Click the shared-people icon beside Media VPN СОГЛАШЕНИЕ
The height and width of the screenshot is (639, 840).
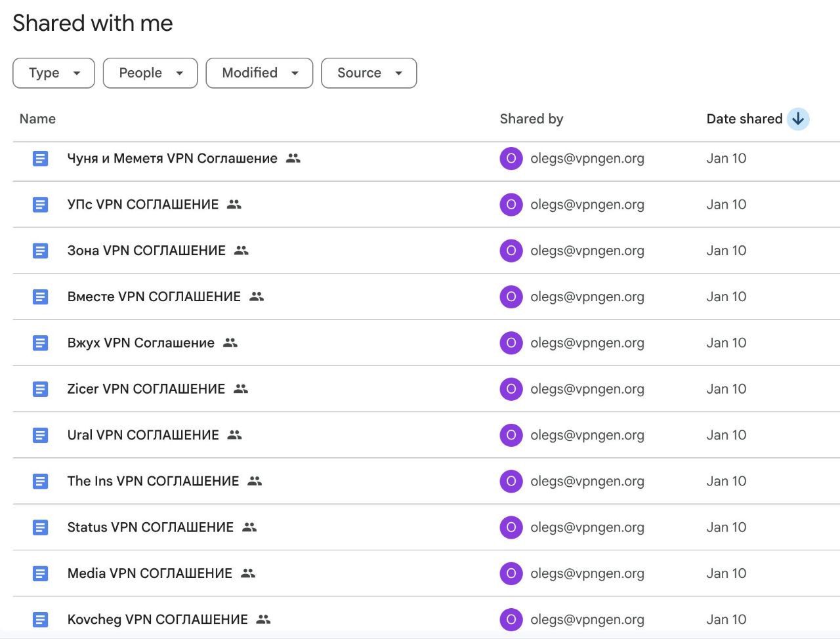(x=248, y=573)
